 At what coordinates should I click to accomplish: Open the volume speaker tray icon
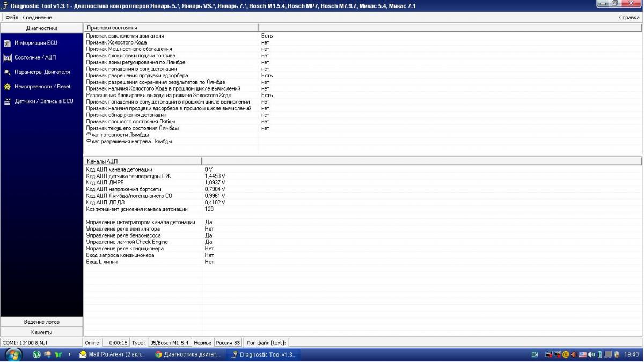tap(591, 354)
